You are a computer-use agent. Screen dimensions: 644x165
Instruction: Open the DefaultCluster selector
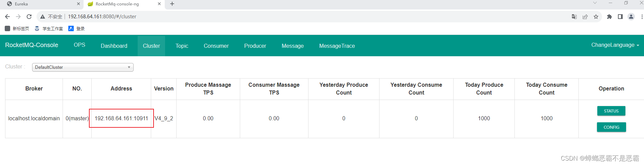tap(83, 67)
